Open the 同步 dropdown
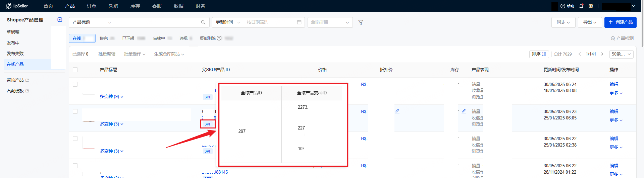644x178 pixels. coord(563,22)
